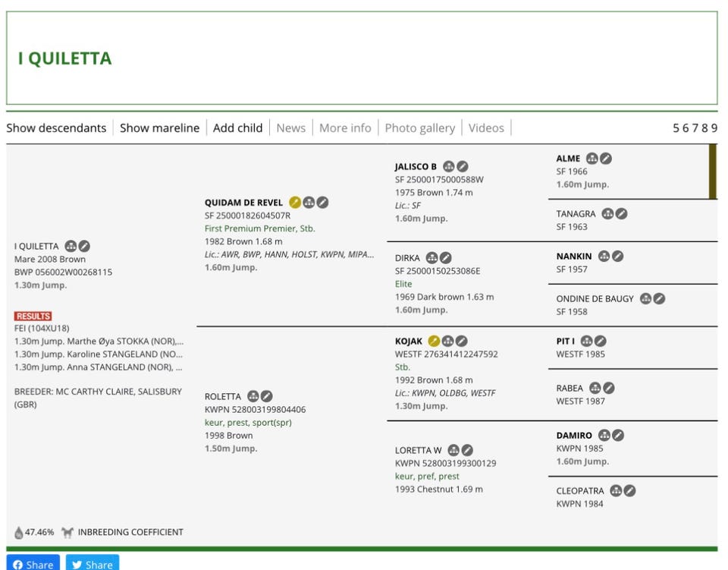Screen dimensions: 728x570
Task: Share page on Twitter
Action: [93, 562]
